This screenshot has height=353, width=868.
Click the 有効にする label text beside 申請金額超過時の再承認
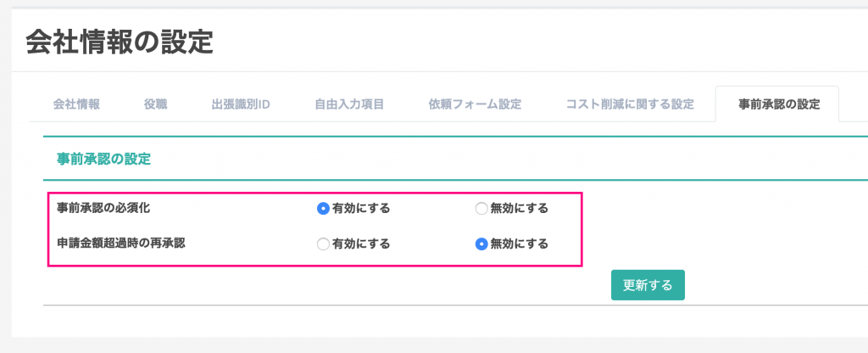361,244
